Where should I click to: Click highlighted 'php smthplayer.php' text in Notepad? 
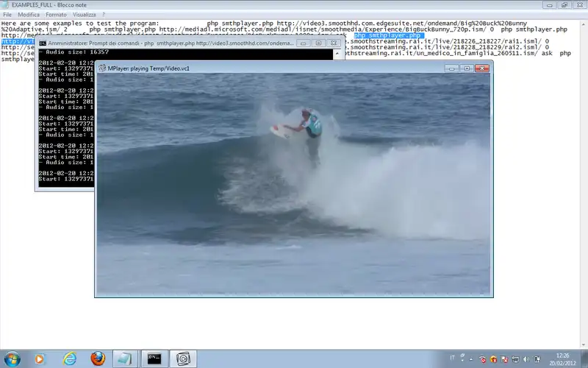pos(389,35)
